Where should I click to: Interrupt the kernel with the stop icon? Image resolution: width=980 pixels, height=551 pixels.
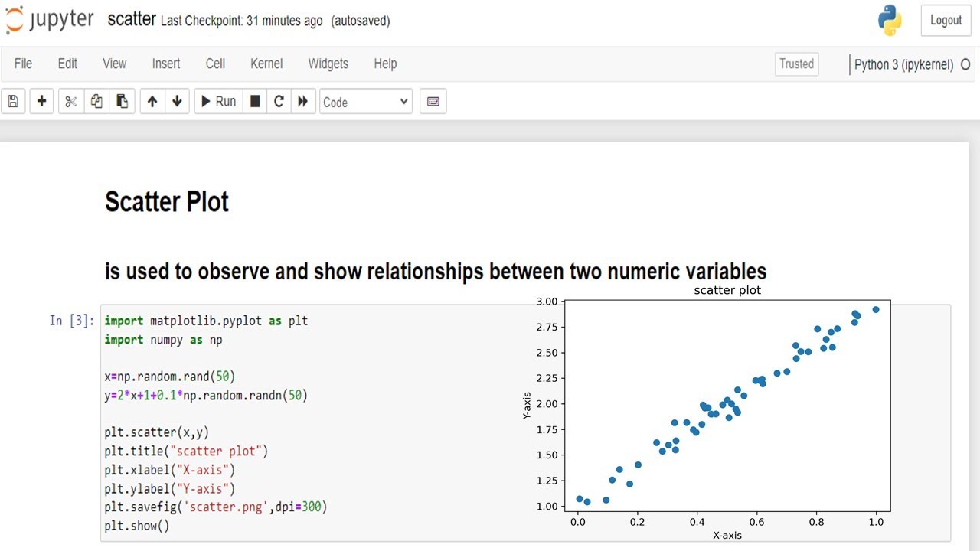click(x=256, y=101)
